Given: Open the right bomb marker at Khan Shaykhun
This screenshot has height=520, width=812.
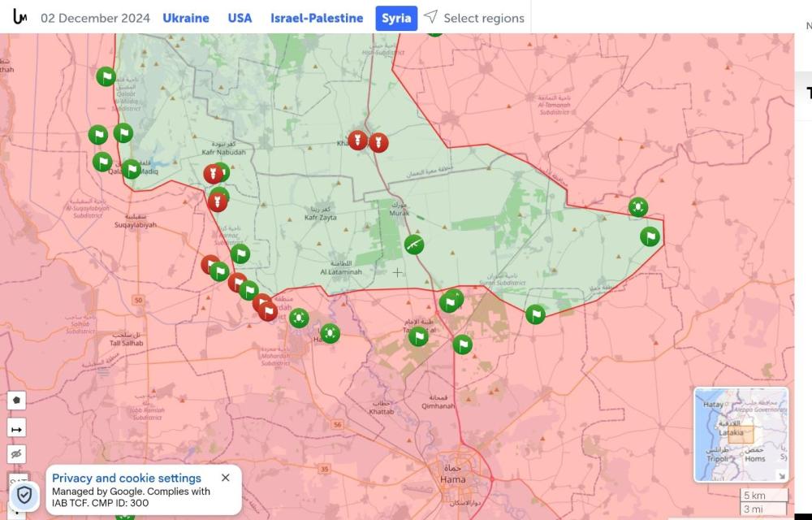Looking at the screenshot, I should pos(378,143).
